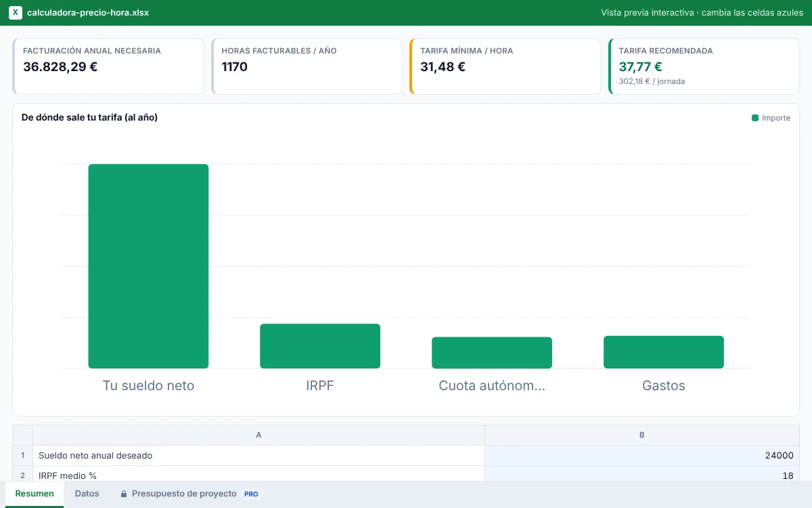The height and width of the screenshot is (508, 812).
Task: Click the 'Tarifa recomendada' label
Action: pyautogui.click(x=666, y=51)
